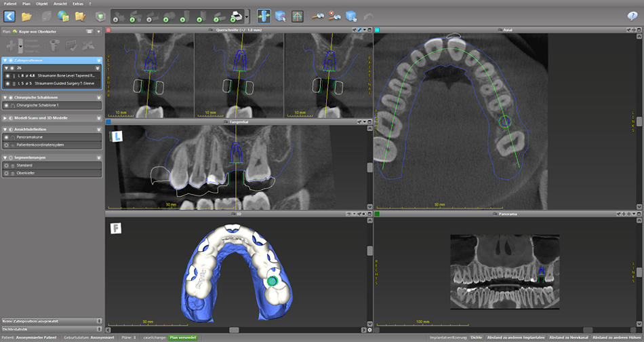Open the workflow steps dropdown arrow
The image size is (644, 342).
(x=247, y=17)
